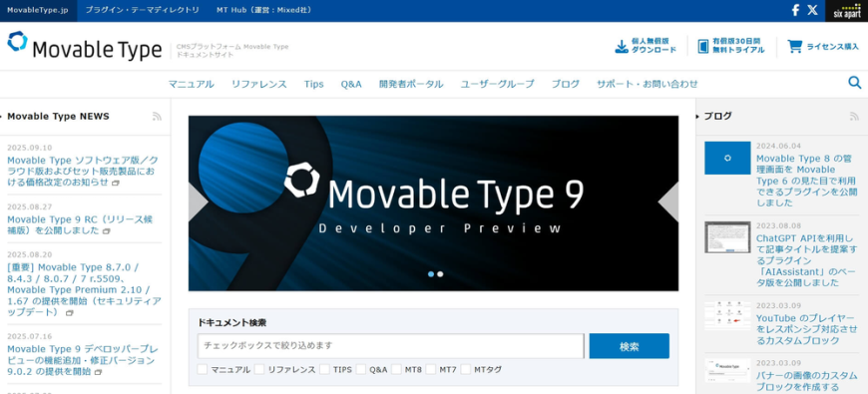Open the Tips nav menu
The width and height of the screenshot is (868, 394).
click(314, 84)
